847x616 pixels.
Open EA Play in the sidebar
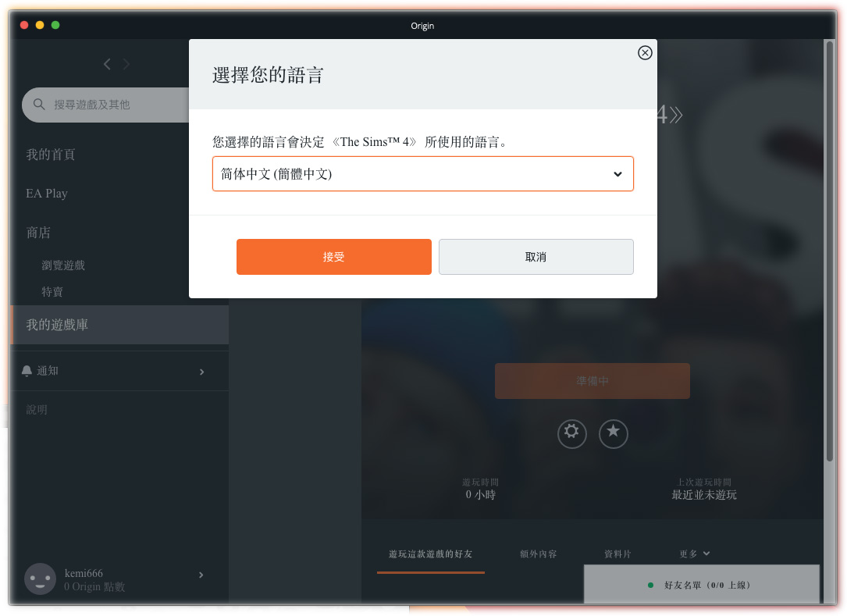tap(47, 194)
